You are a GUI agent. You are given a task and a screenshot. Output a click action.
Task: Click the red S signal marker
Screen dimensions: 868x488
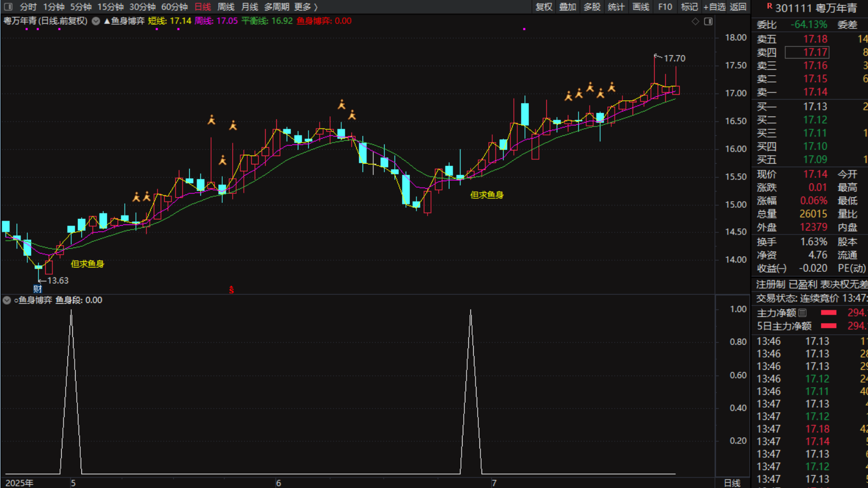pyautogui.click(x=231, y=290)
